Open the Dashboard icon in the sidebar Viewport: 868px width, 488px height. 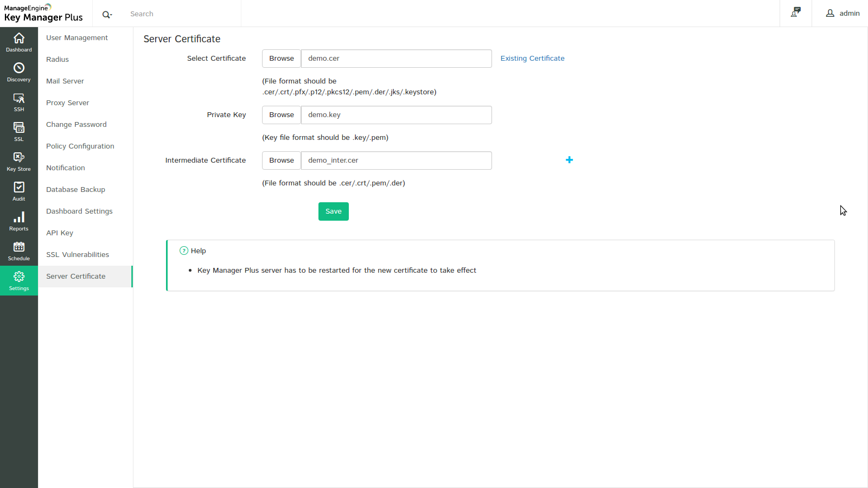click(x=19, y=38)
